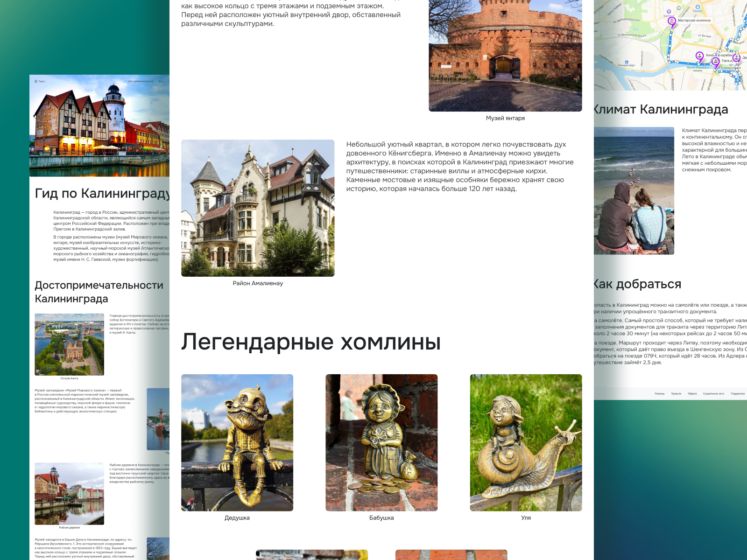Click the Турист logo pin icon
The image size is (747, 560).
point(35,81)
